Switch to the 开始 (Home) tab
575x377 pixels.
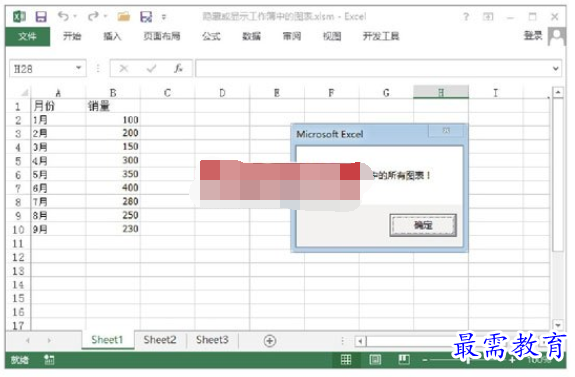click(72, 36)
